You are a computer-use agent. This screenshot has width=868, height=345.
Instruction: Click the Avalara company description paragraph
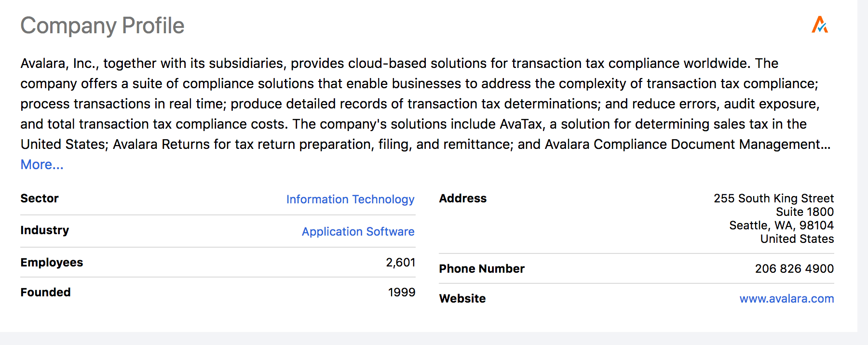420,104
